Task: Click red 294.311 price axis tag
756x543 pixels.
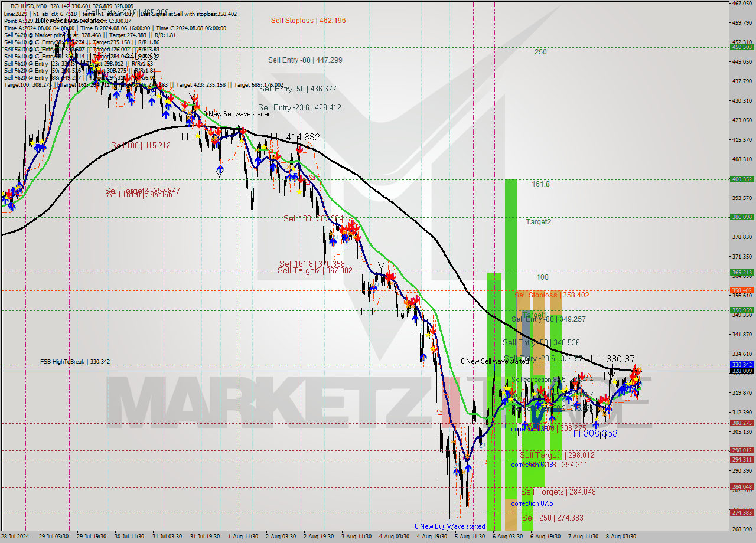Action: pos(742,460)
